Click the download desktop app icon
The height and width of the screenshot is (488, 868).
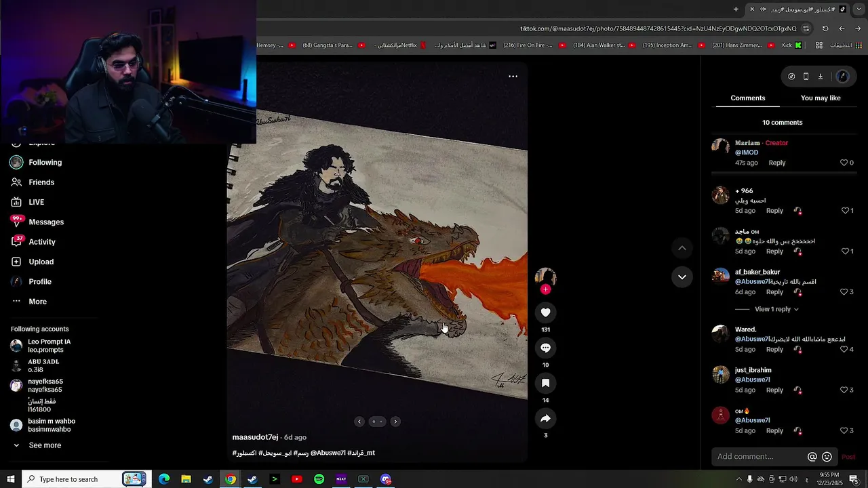820,77
